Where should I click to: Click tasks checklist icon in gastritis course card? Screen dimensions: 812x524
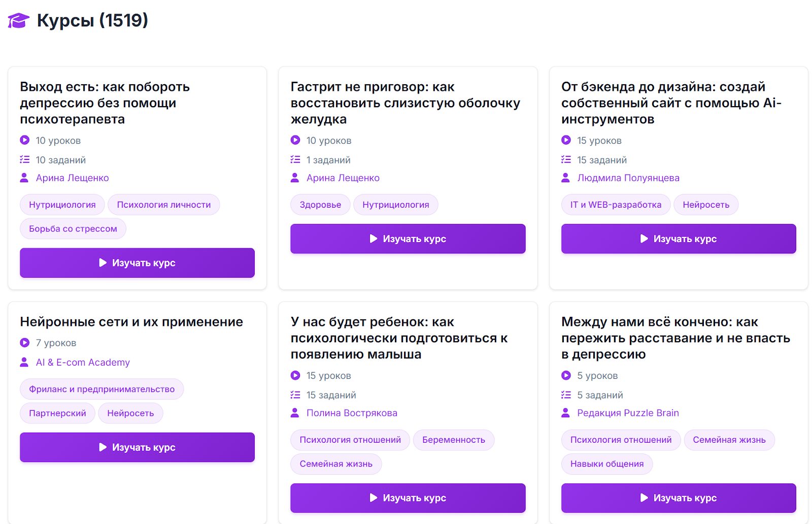pos(295,160)
